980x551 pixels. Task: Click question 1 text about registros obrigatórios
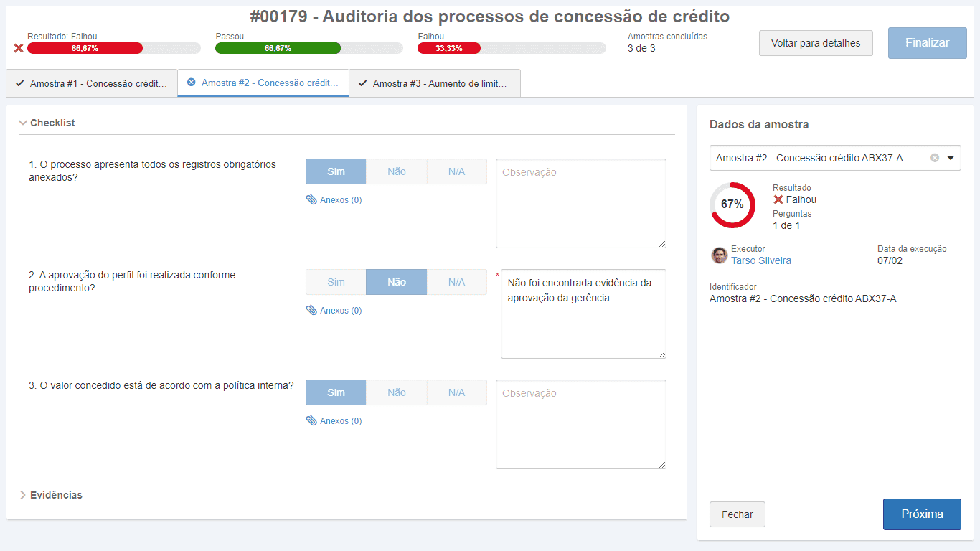pyautogui.click(x=152, y=171)
